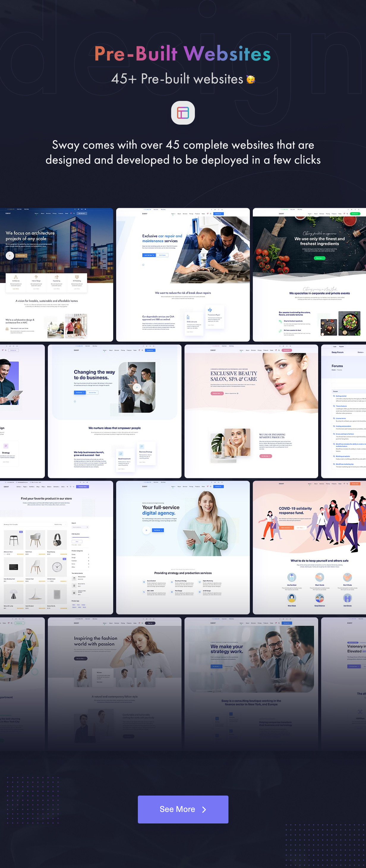Click play icon on business demo photo
366x868 pixels.
pos(137,387)
